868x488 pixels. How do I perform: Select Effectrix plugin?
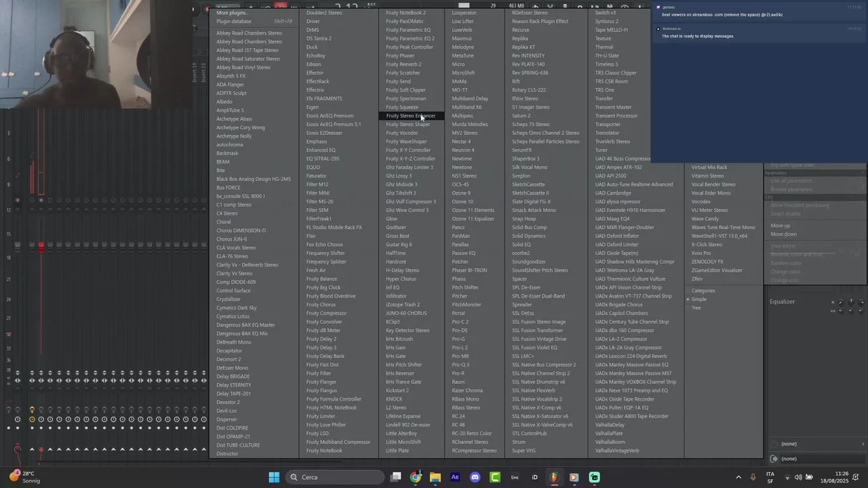[315, 90]
